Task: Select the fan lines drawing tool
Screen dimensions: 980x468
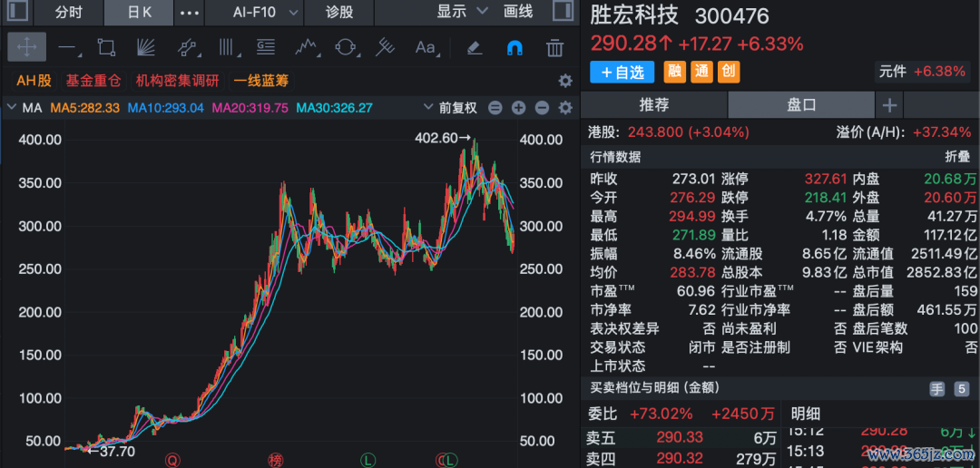Action: click(145, 47)
